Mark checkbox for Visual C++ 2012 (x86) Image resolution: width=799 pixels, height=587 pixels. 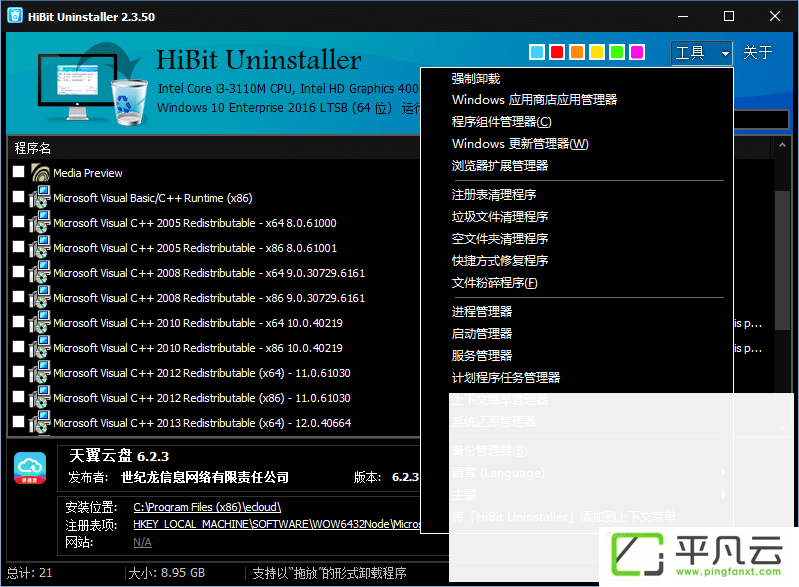(x=19, y=396)
